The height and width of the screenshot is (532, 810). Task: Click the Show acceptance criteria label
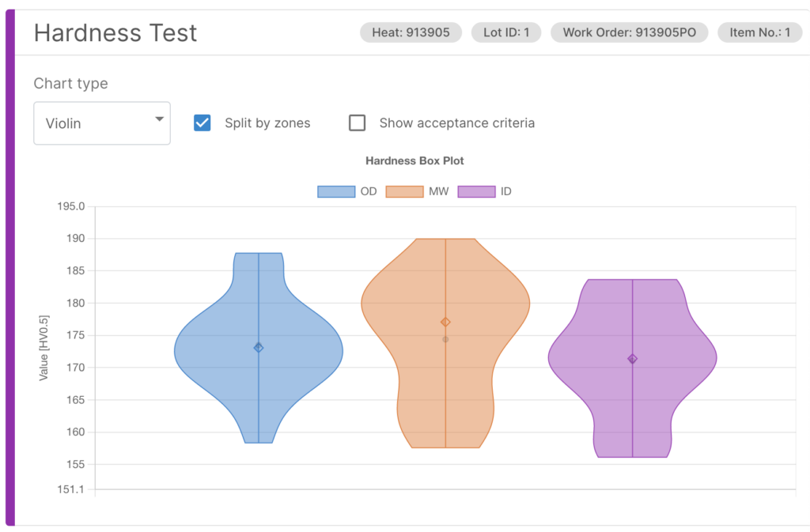[x=457, y=123]
